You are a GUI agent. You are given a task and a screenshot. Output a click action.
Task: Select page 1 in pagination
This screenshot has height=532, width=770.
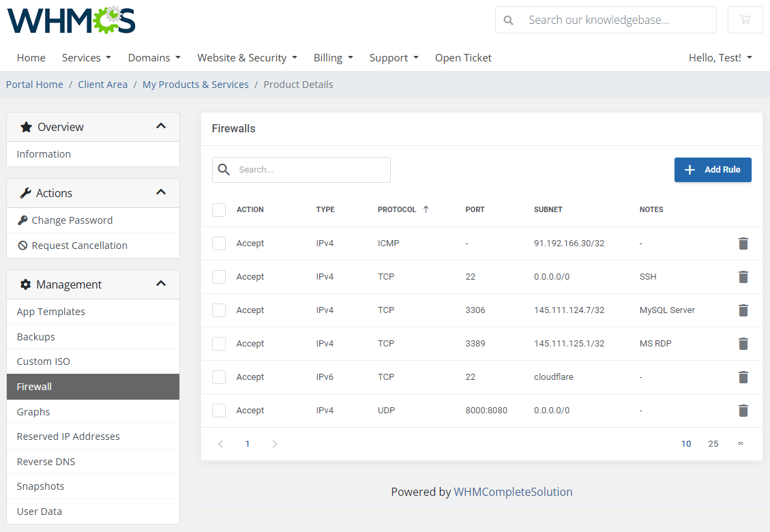248,443
